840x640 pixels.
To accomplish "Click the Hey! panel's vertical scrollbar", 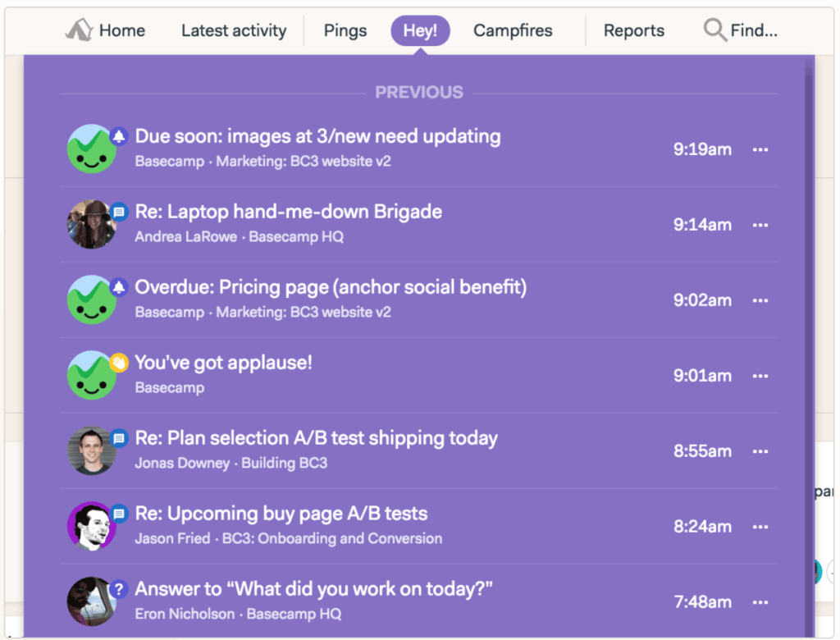I will click(x=809, y=345).
